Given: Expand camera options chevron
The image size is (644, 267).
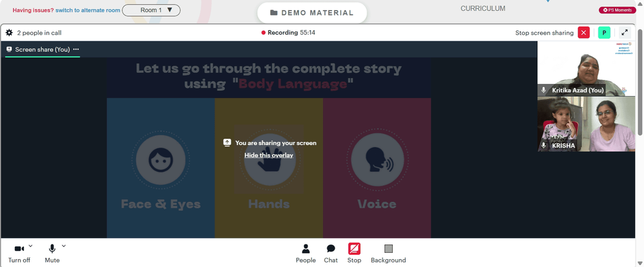Looking at the screenshot, I should 30,246.
